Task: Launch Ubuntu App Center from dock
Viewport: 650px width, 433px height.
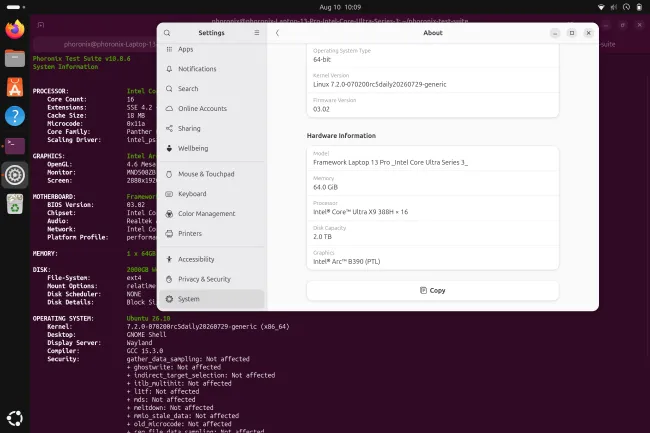Action: coord(15,87)
